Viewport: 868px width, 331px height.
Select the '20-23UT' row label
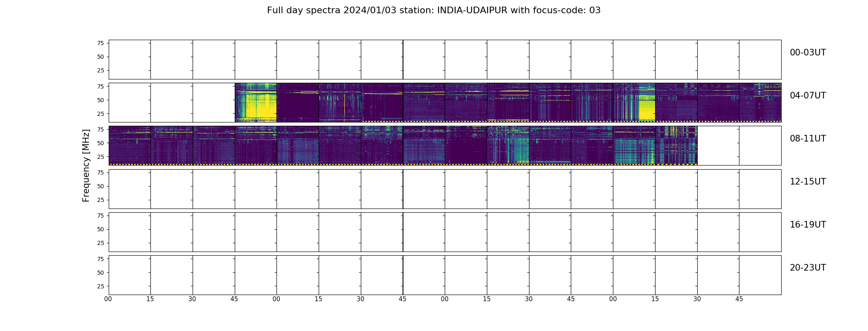pyautogui.click(x=808, y=268)
